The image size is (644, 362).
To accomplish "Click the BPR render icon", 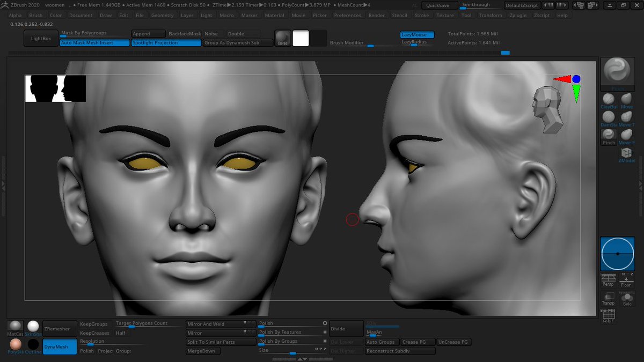I will pos(282,38).
